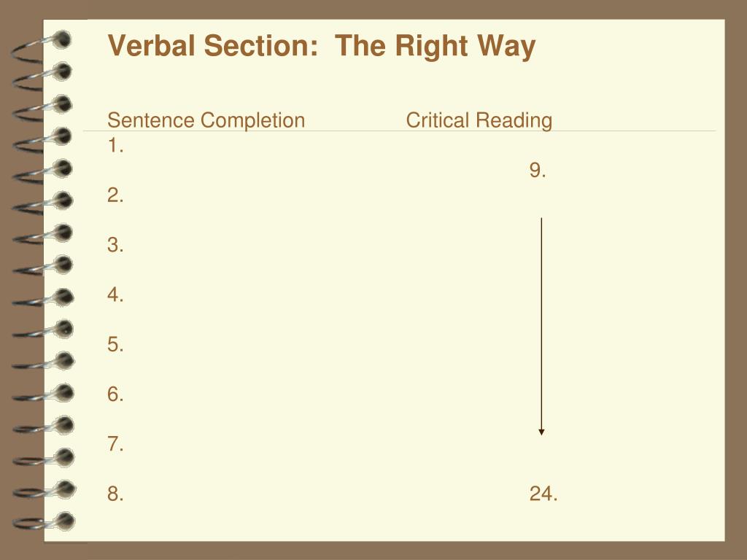
Task: Click the title 'Verbal Section: The Right Way'
Action: [322, 47]
